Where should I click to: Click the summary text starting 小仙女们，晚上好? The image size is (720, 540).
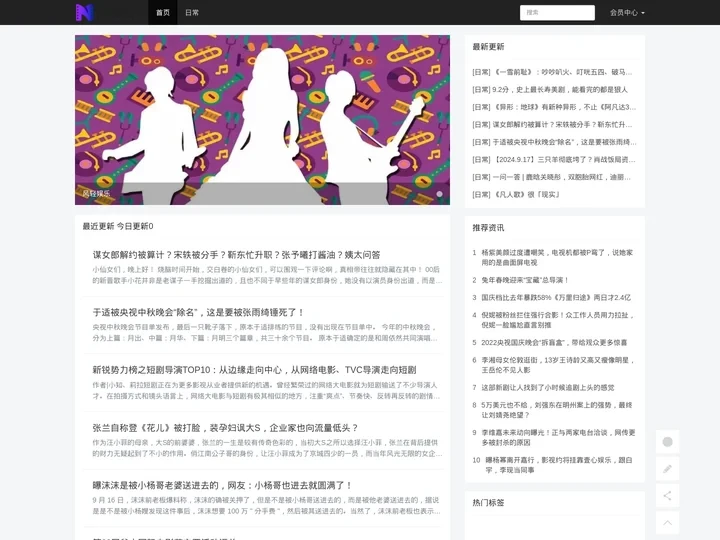pyautogui.click(x=267, y=275)
